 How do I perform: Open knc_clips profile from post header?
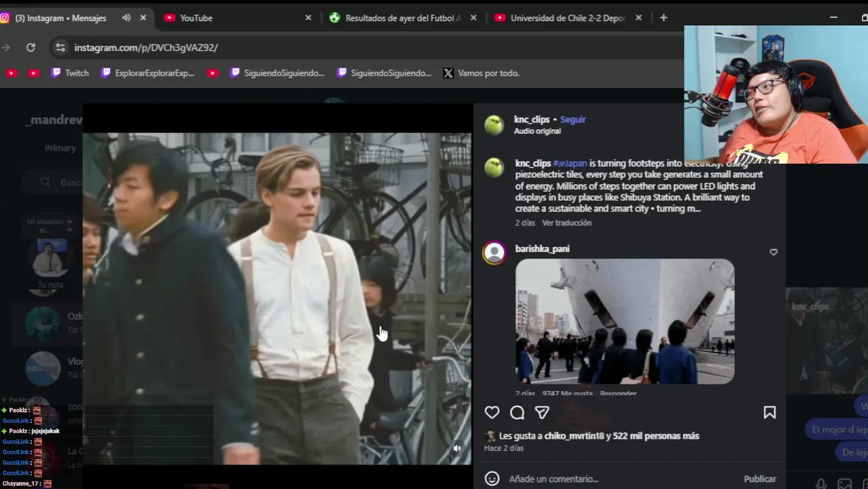532,120
